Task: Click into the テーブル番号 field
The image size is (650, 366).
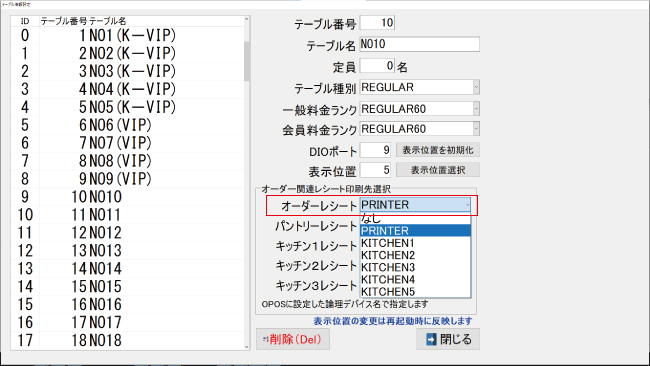Action: 377,23
